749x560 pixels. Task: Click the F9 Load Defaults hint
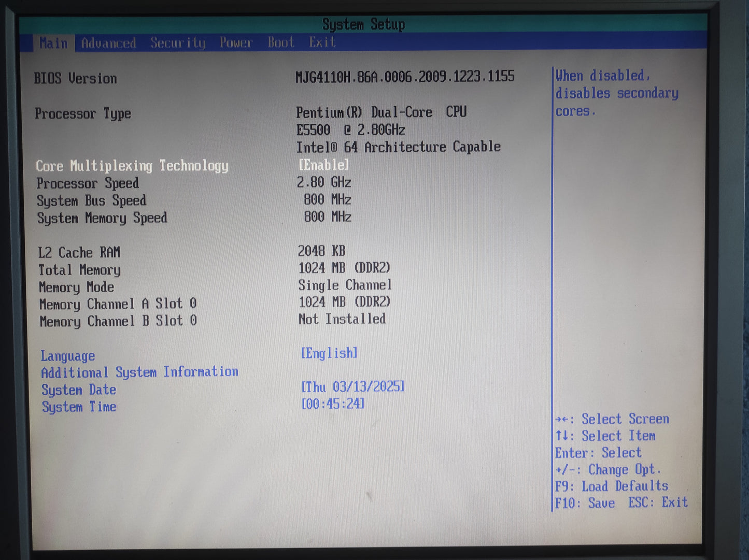pos(612,486)
